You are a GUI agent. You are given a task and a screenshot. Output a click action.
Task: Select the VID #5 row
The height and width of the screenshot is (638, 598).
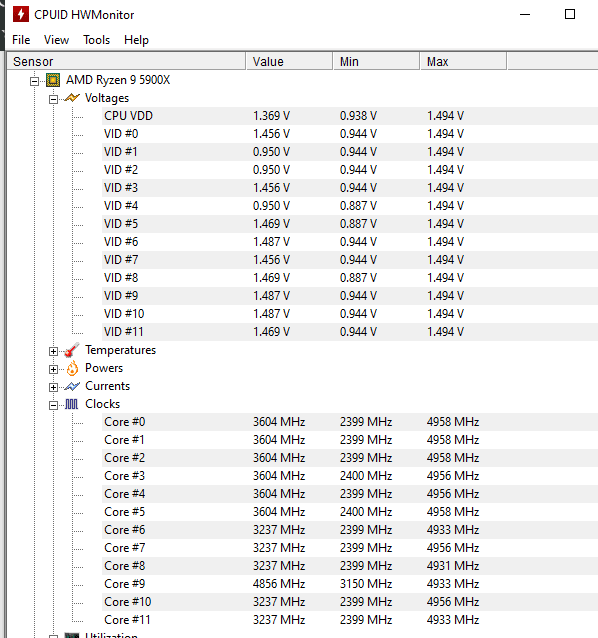coord(350,224)
